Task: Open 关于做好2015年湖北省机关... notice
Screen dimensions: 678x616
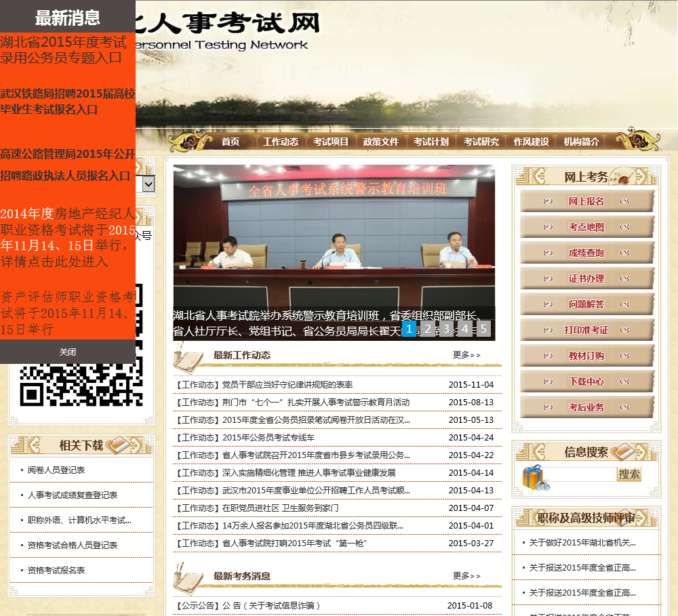Action: click(x=582, y=543)
